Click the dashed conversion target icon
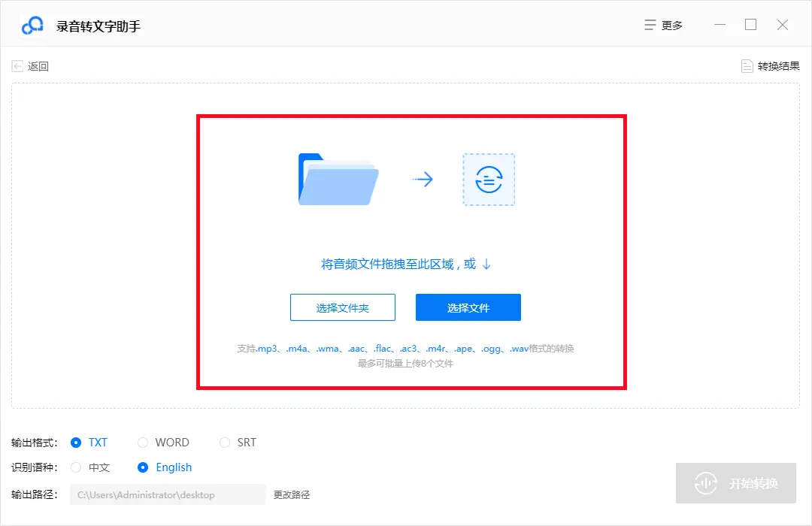Viewport: 812px width, 526px height. (489, 179)
